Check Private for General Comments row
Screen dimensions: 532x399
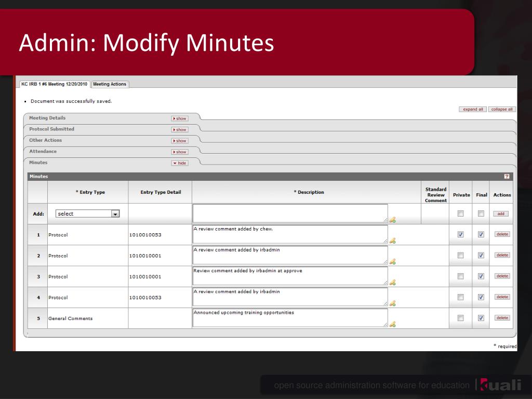point(460,318)
